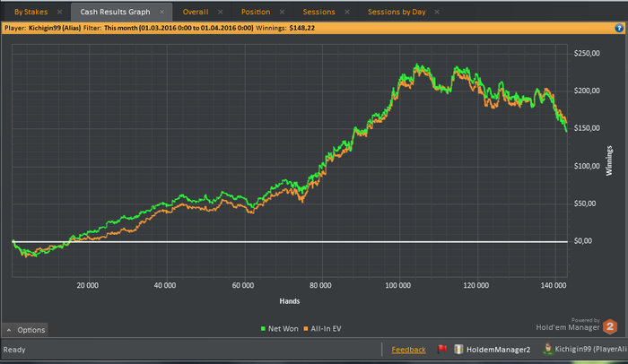Screen dimensions: 628x364
Task: Expand the Options panel
Action: 25,330
